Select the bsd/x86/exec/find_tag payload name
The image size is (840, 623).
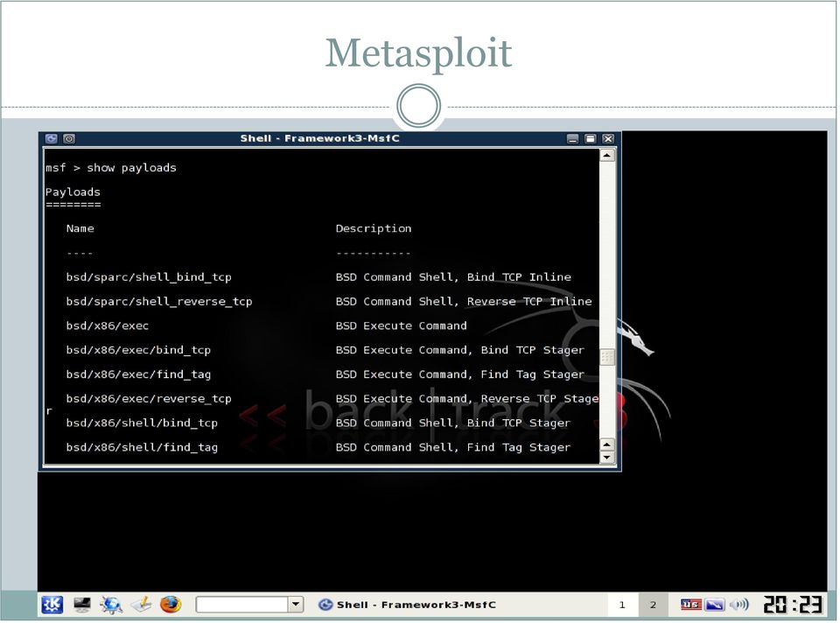(139, 374)
